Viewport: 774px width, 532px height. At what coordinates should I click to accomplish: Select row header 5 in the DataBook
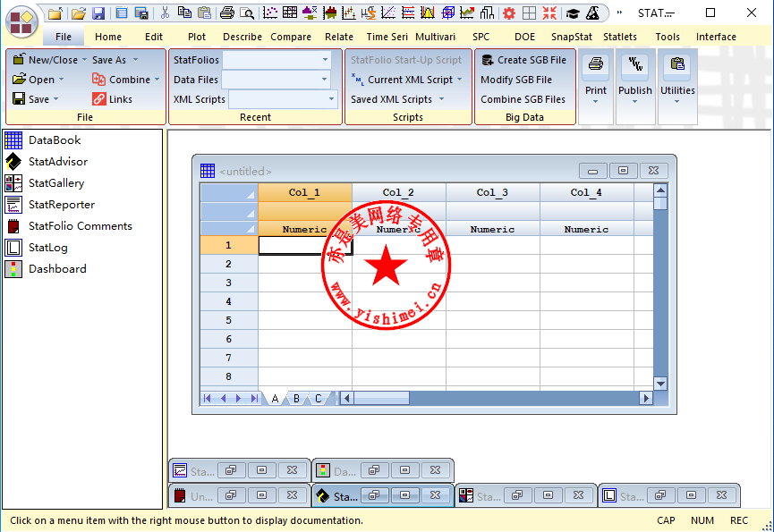click(228, 320)
